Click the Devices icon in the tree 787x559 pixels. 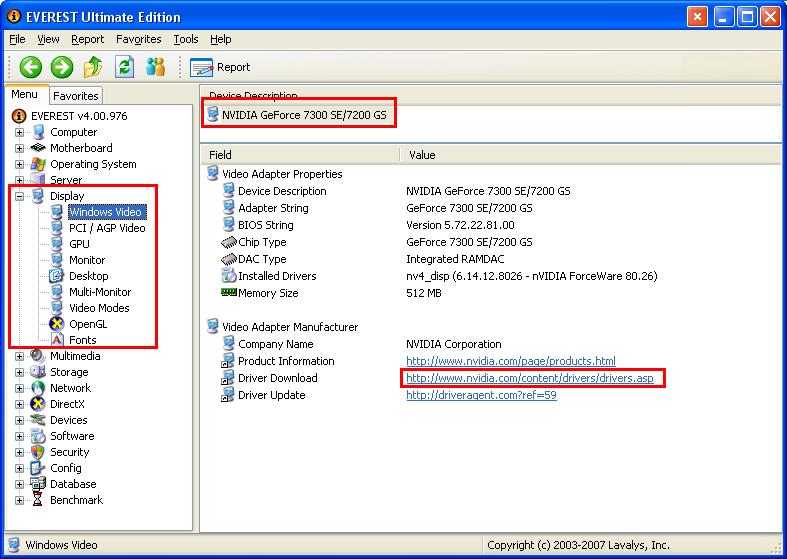[x=38, y=420]
